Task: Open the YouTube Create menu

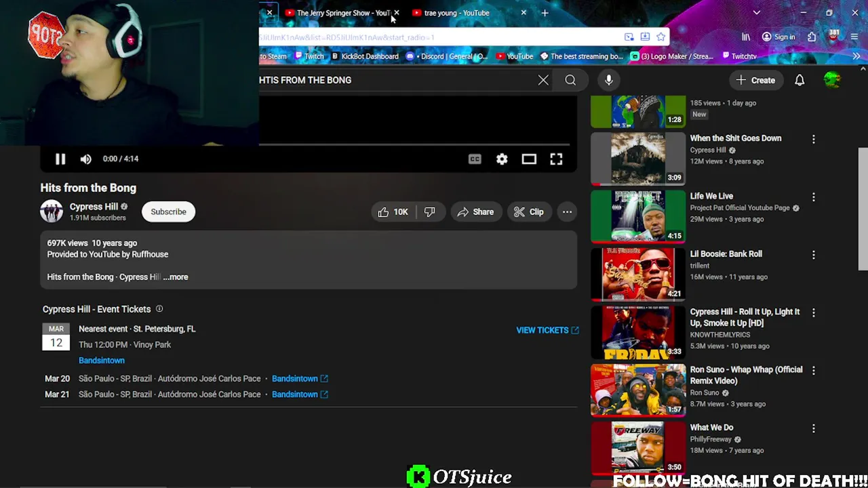Action: [756, 80]
